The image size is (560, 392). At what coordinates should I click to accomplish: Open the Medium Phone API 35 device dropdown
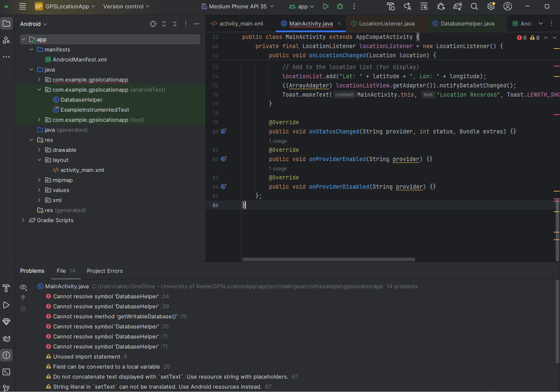tap(238, 6)
